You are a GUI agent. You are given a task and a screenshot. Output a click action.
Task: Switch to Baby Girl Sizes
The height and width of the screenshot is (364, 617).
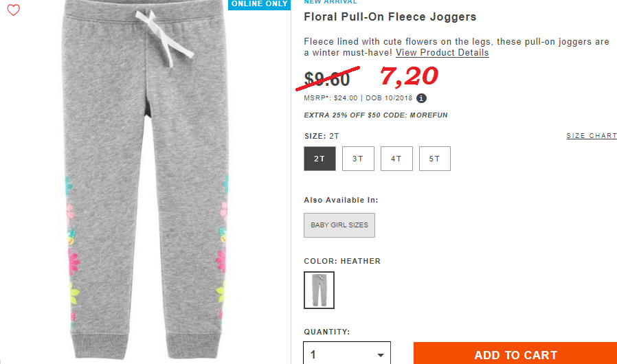tap(339, 225)
